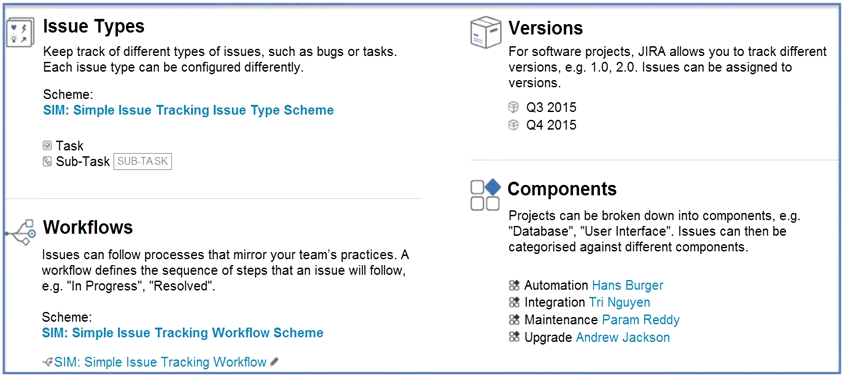
Task: Open Tri Nguyen's profile link
Action: coord(620,302)
